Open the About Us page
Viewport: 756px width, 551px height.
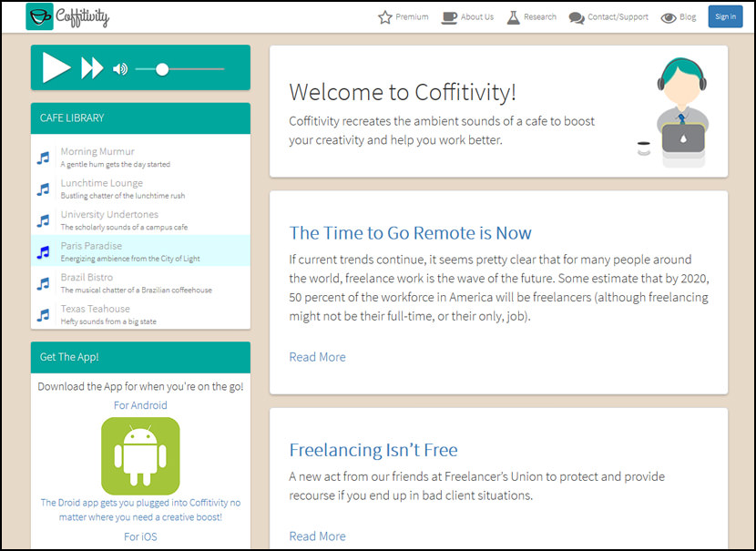[467, 17]
